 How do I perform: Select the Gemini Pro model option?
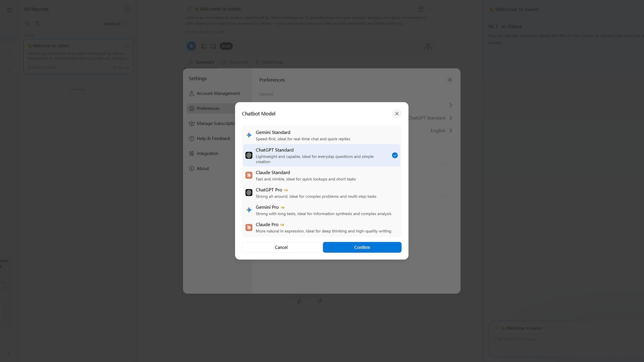coord(321,210)
